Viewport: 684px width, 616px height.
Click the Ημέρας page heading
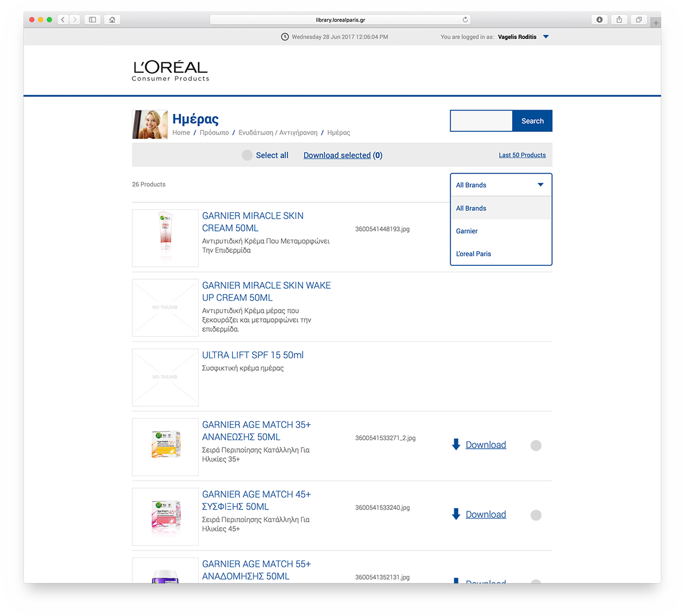tap(195, 119)
